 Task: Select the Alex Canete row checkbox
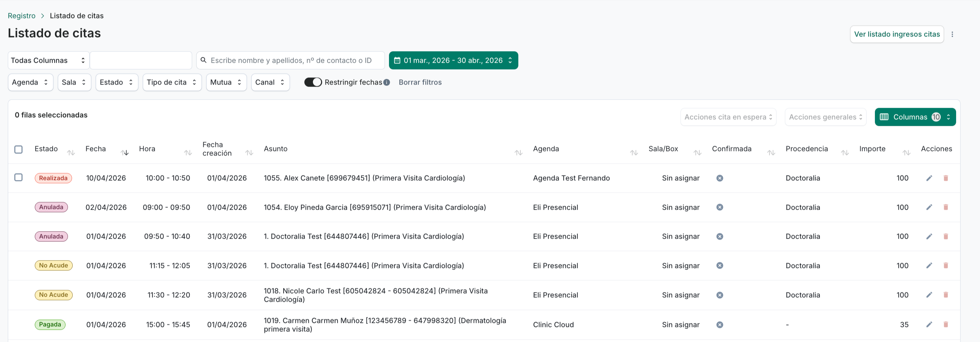point(18,177)
